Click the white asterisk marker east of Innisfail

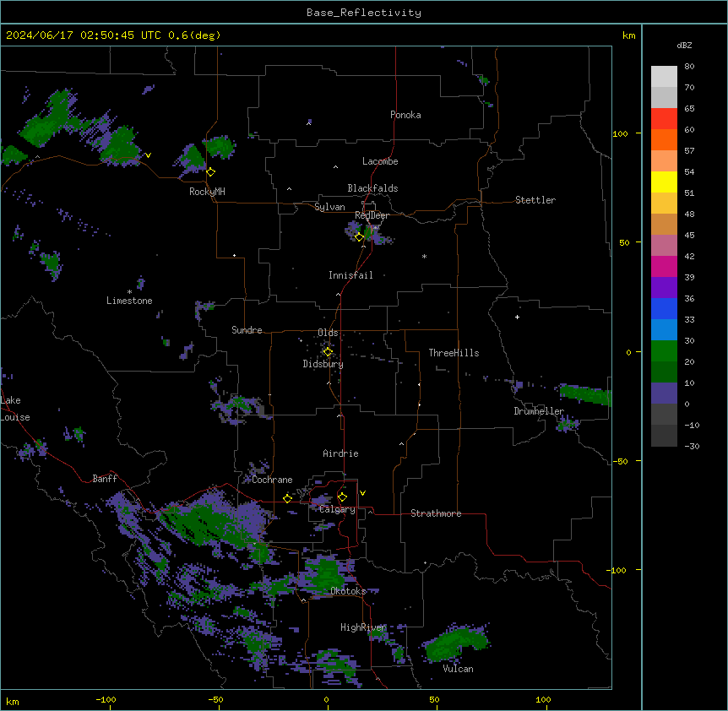[424, 256]
